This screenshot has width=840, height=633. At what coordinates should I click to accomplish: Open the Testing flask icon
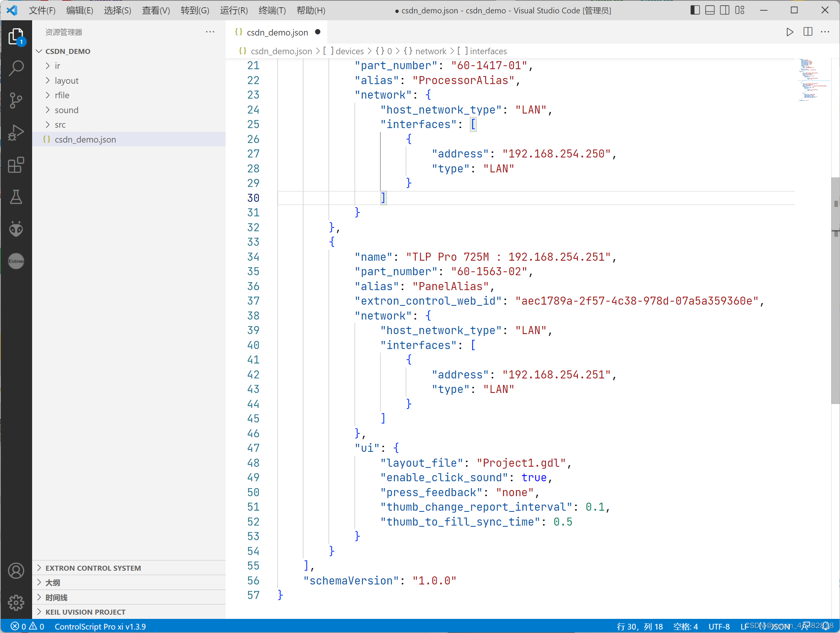pos(16,197)
